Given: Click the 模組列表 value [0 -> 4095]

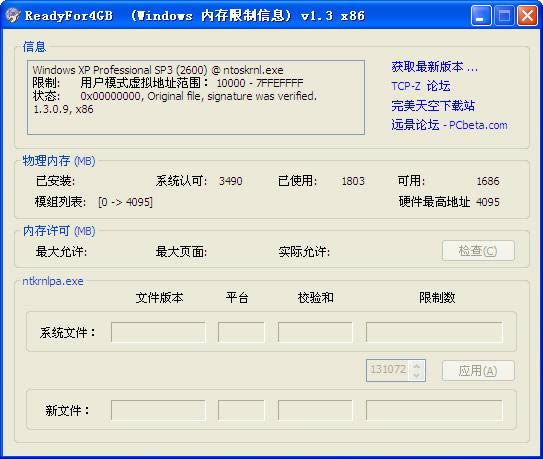Looking at the screenshot, I should tap(125, 202).
